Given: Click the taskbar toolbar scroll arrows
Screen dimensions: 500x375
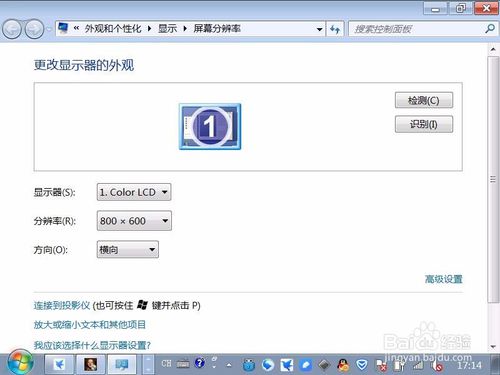Looking at the screenshot, I should (148, 364).
